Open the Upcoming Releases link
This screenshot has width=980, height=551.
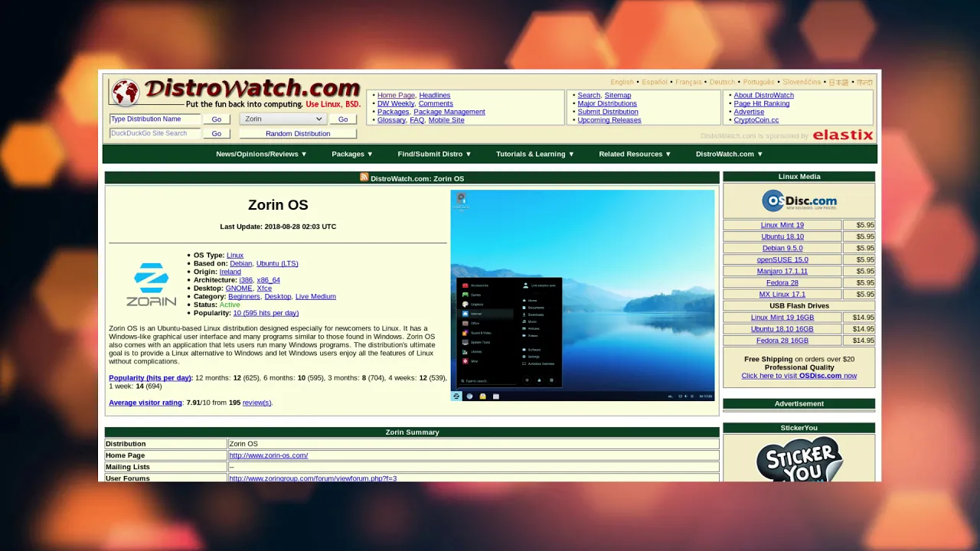pyautogui.click(x=609, y=120)
